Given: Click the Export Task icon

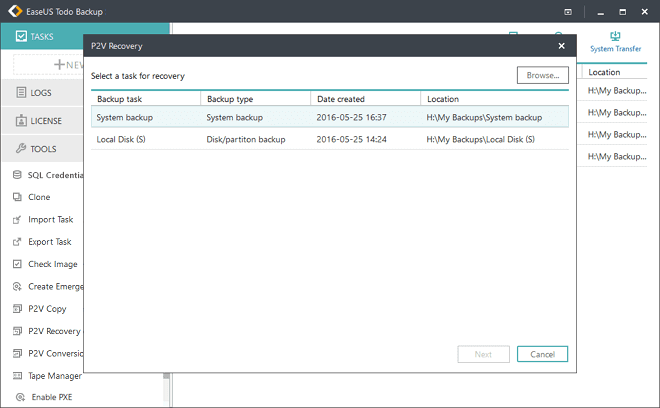Looking at the screenshot, I should tap(18, 242).
